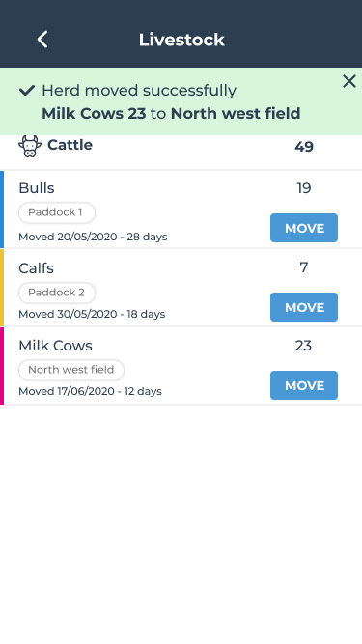Open the Milk Cows herd entry
The height and width of the screenshot is (644, 362).
pyautogui.click(x=181, y=366)
